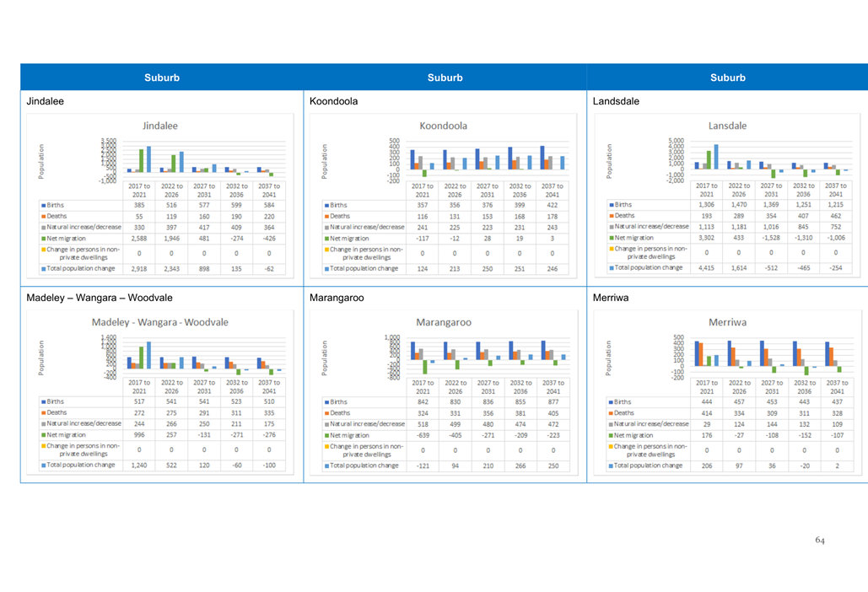
Task: Click the Madeley – Wangara – Woodvale heading text
Action: pos(89,298)
